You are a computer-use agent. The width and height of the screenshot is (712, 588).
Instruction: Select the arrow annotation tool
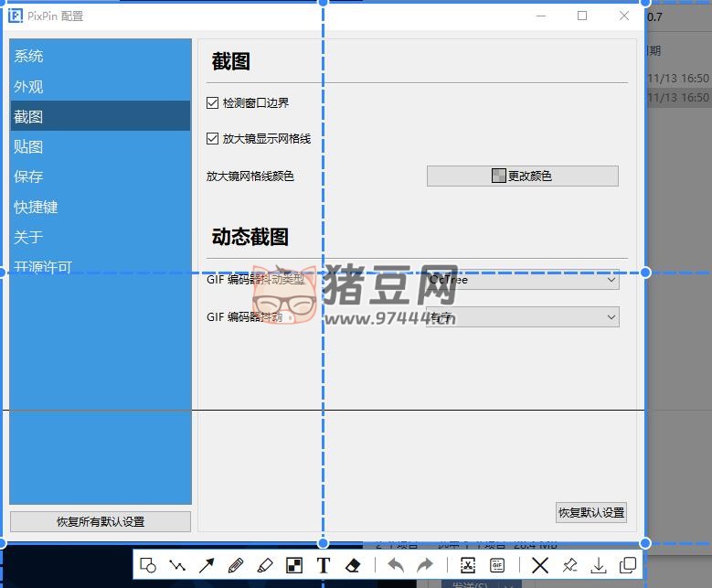point(207,565)
